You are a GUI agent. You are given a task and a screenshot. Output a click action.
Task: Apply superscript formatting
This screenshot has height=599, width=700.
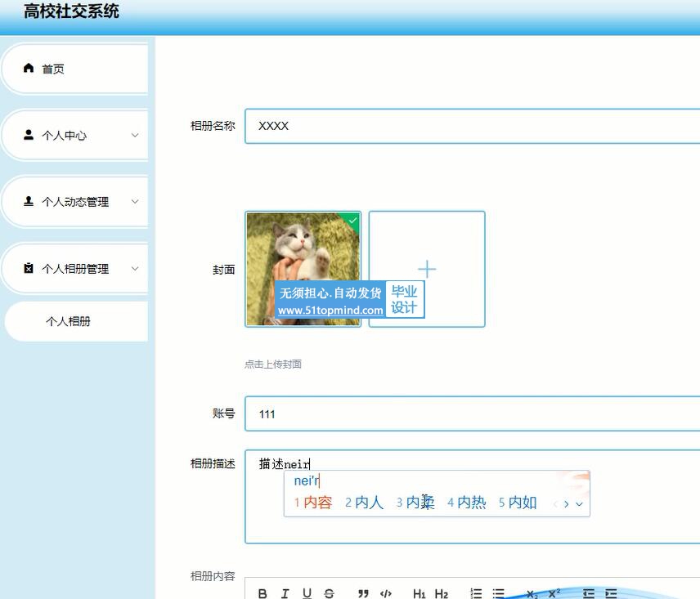pyautogui.click(x=554, y=593)
